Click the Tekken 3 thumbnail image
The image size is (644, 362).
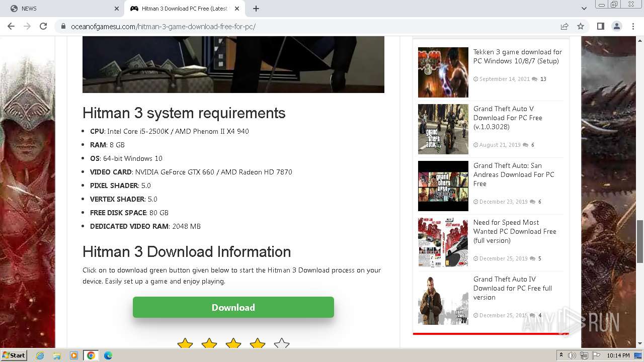click(x=443, y=72)
